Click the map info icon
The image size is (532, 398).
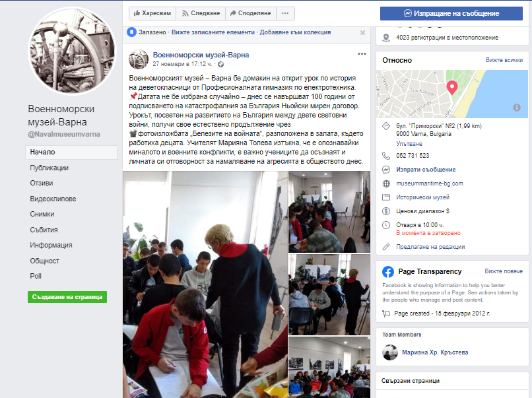pyautogui.click(x=516, y=108)
